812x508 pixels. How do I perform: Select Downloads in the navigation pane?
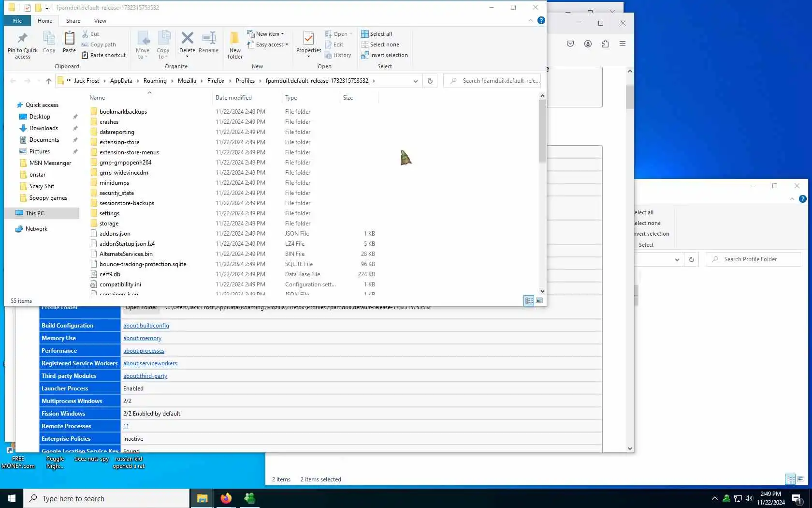(x=43, y=128)
